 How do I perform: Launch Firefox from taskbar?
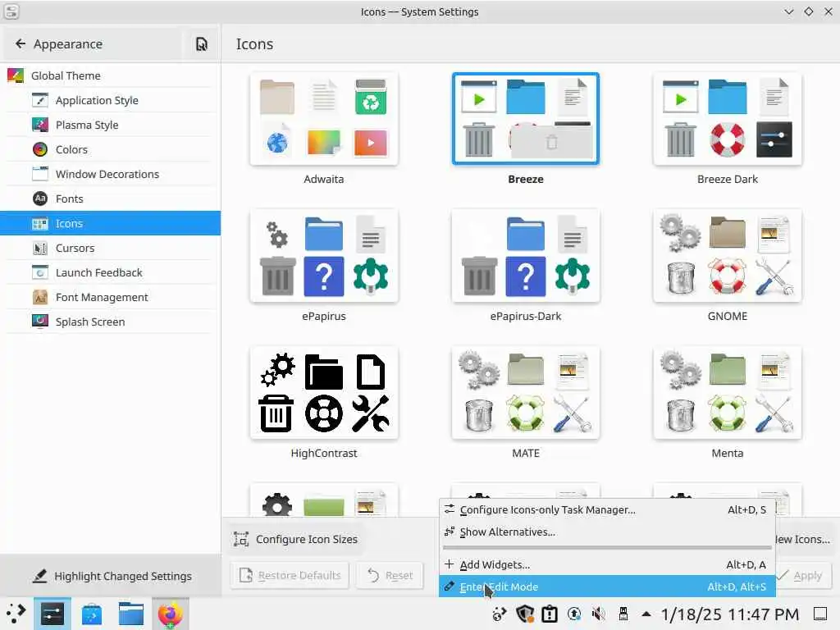coord(171,614)
